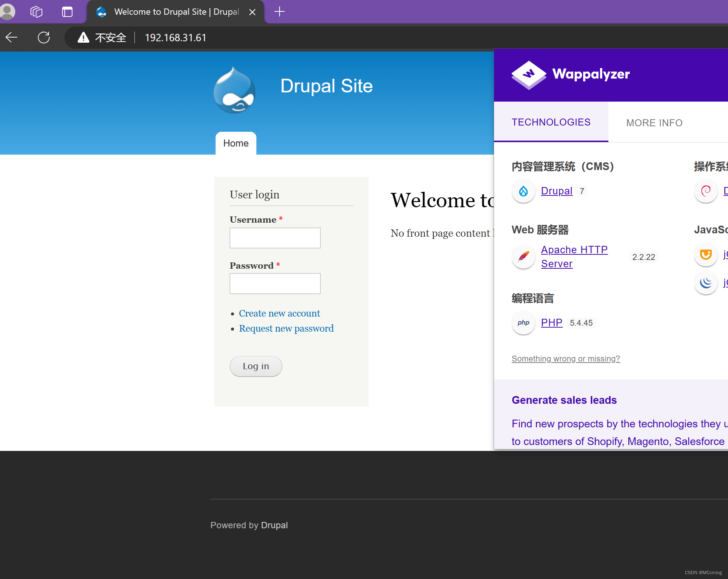Viewport: 728px width, 579px height.
Task: Click the Web 服务器 category heading
Action: click(540, 230)
